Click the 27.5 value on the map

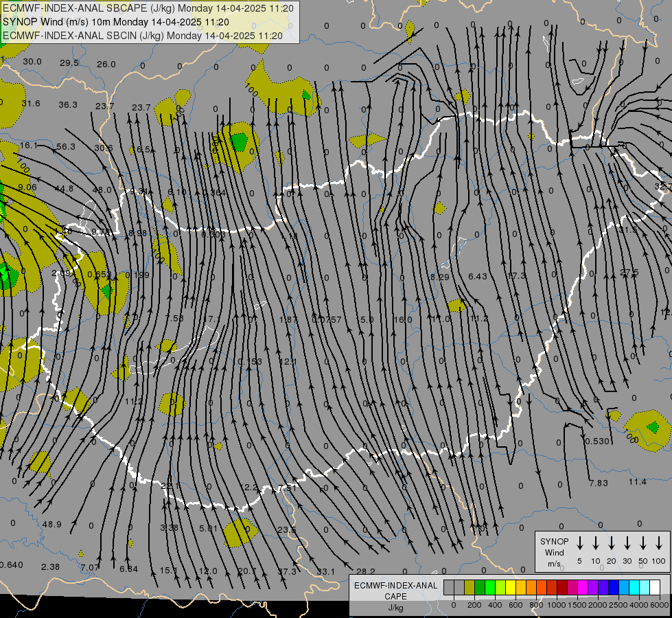click(x=629, y=273)
